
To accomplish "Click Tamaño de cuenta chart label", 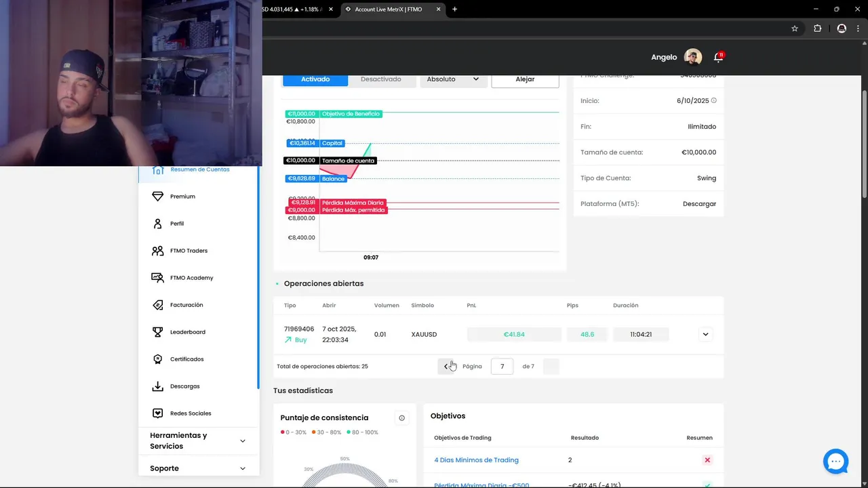I will click(x=348, y=161).
